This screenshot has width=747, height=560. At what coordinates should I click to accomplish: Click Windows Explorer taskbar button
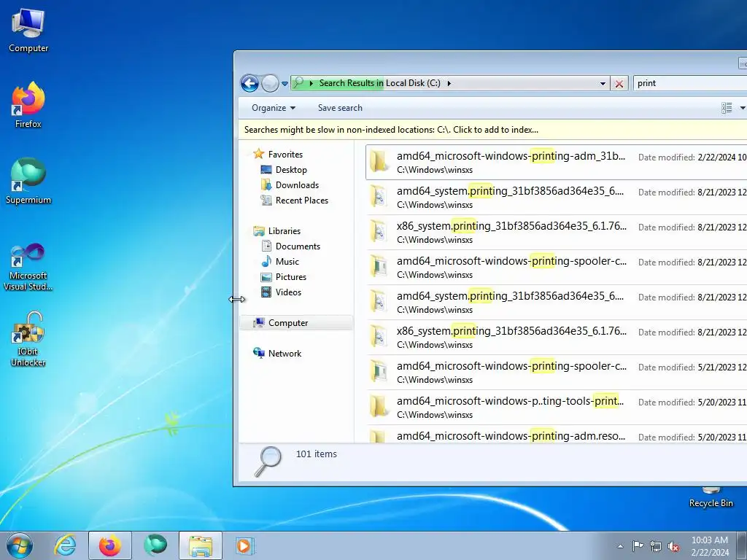[201, 545]
